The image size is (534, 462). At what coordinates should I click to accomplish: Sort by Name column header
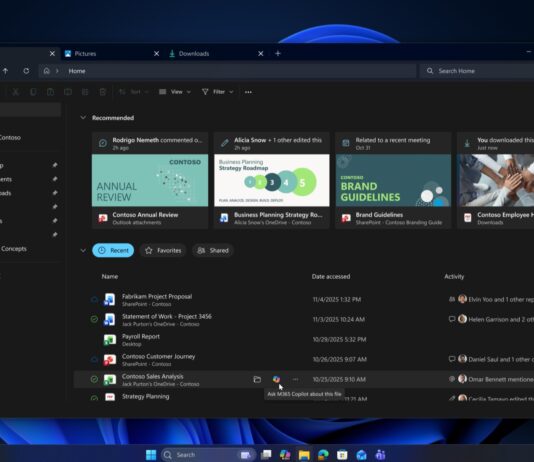(x=110, y=276)
